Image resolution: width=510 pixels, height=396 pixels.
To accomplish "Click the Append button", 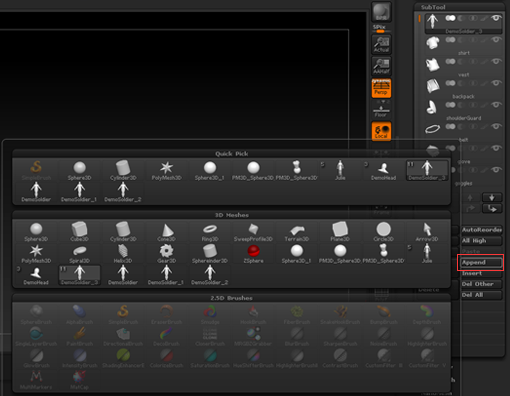I will 481,262.
